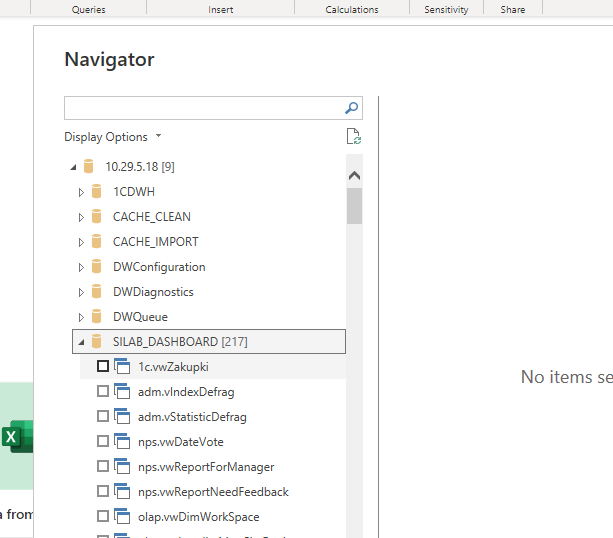Select the nps.vwDateVote checkbox

pyautogui.click(x=103, y=441)
